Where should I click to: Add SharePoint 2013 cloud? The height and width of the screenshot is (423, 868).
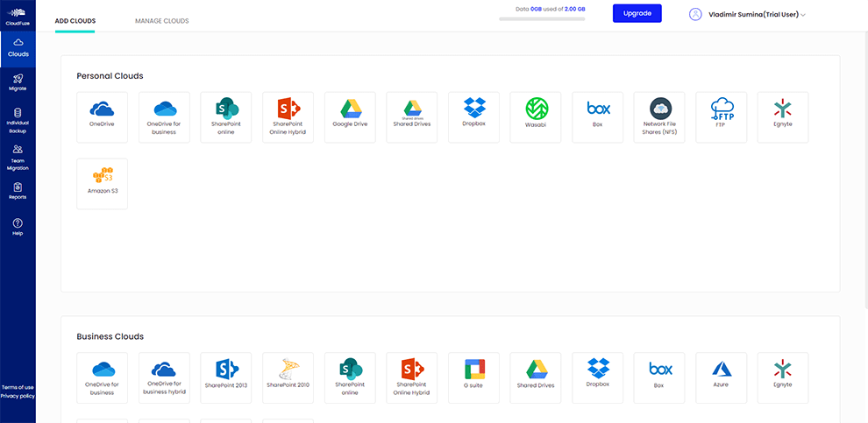pos(226,377)
